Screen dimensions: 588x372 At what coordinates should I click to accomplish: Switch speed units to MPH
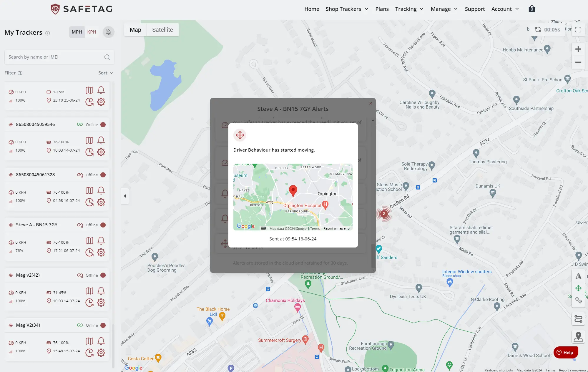[x=77, y=32]
